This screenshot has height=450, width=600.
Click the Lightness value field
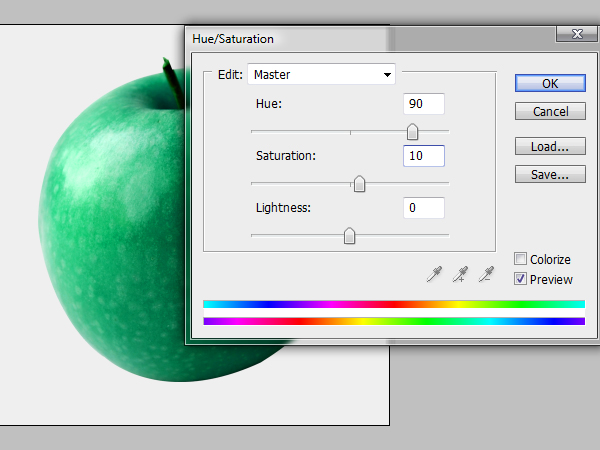click(424, 208)
